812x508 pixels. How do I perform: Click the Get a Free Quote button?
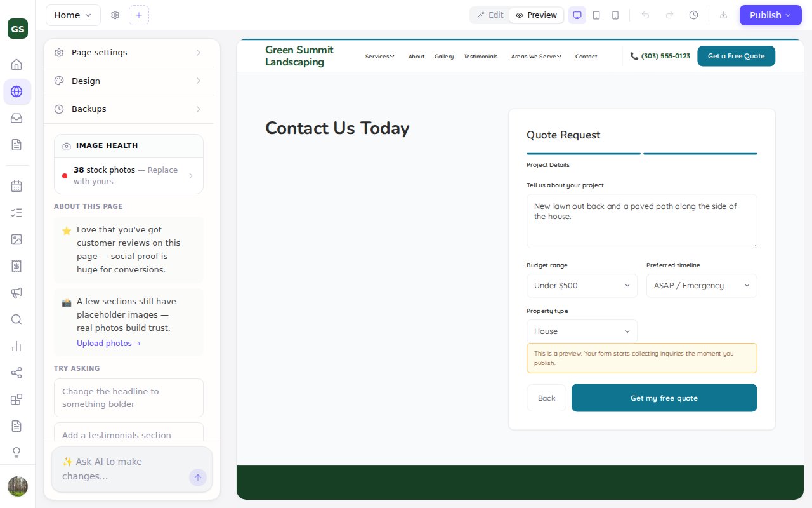coord(736,56)
